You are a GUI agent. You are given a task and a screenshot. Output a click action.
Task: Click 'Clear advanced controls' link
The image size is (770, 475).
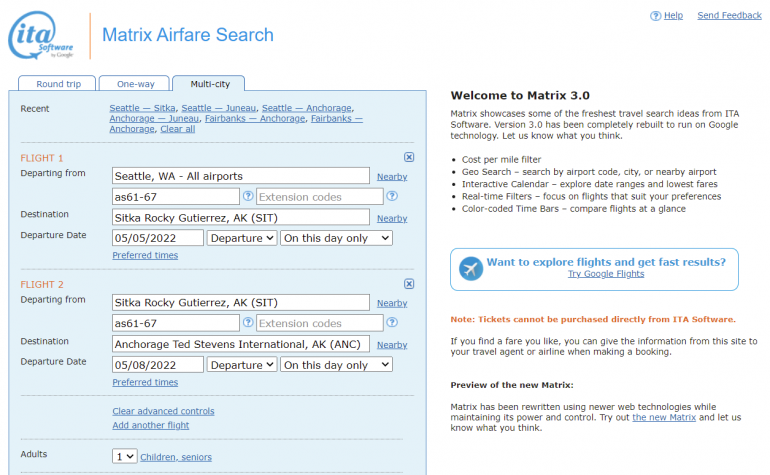click(163, 411)
